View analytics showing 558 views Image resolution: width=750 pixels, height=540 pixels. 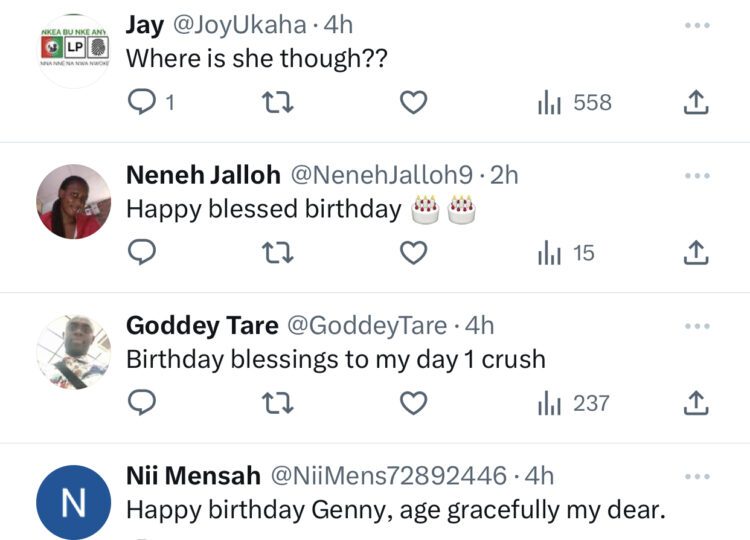[x=575, y=103]
